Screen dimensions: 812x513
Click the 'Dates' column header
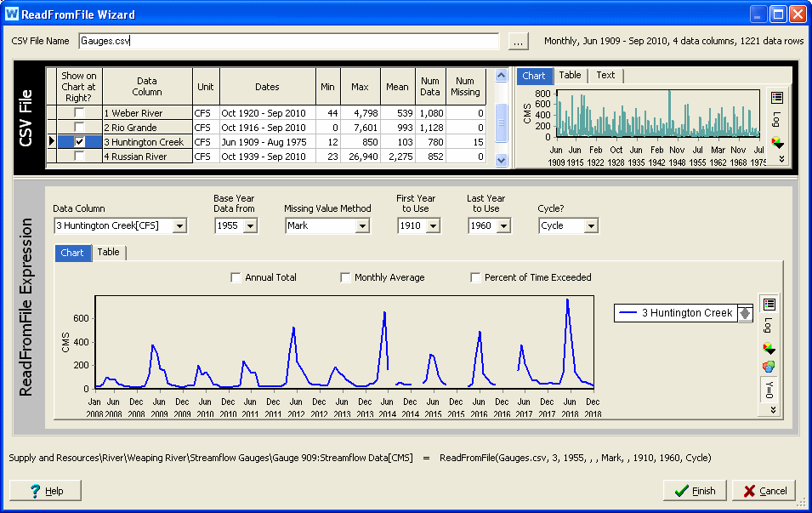point(268,87)
